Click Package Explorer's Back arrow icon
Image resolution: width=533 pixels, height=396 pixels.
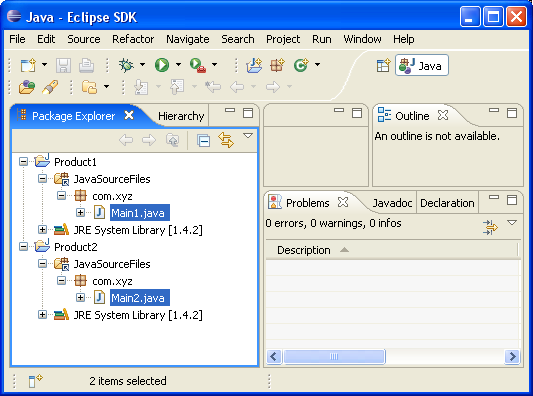[126, 140]
